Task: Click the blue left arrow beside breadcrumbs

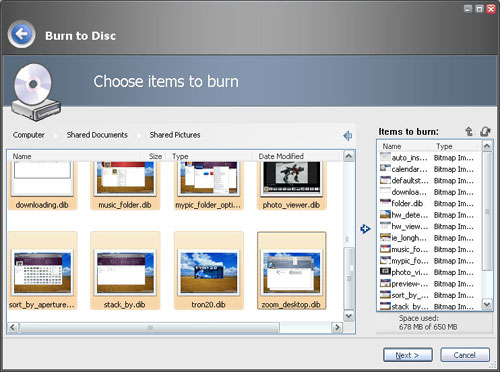Action: pyautogui.click(x=348, y=136)
